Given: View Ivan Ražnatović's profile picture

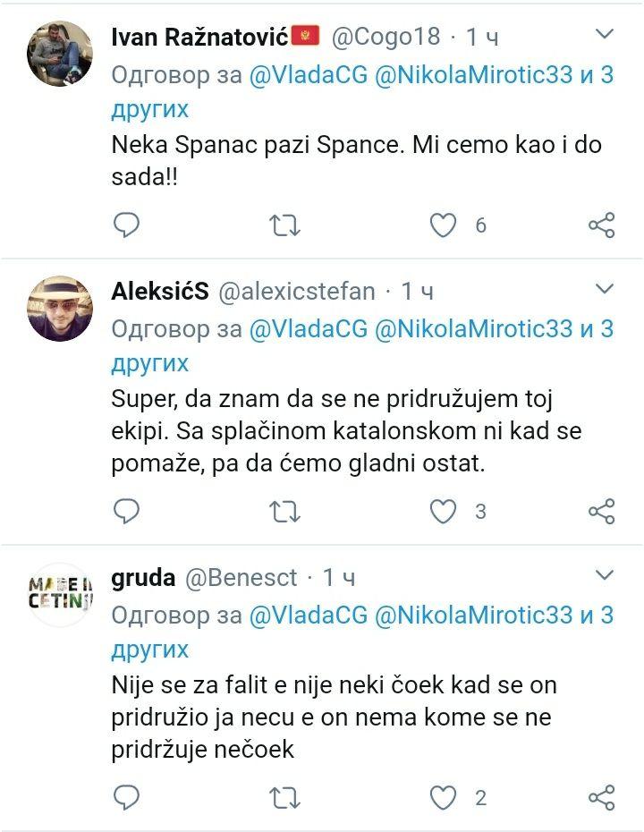Looking at the screenshot, I should click(x=60, y=54).
